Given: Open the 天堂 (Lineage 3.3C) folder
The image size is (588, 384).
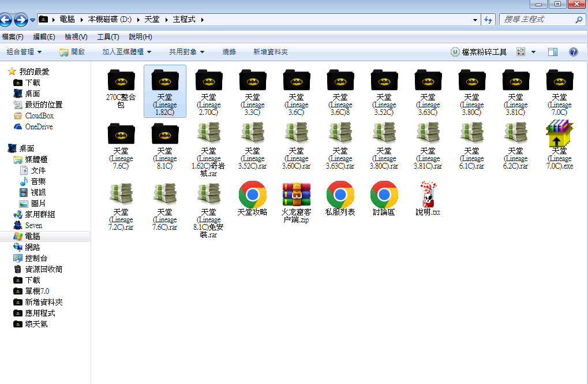Looking at the screenshot, I should (x=252, y=92).
